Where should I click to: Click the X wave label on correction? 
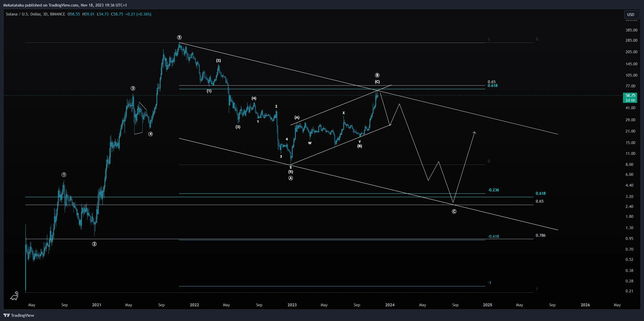(x=344, y=113)
